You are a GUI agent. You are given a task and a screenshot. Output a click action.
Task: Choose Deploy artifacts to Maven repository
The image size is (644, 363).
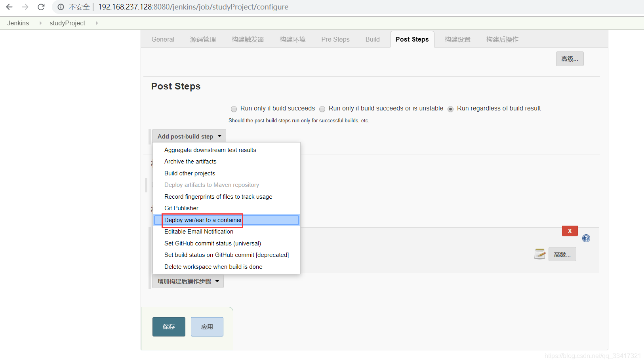pos(227,185)
